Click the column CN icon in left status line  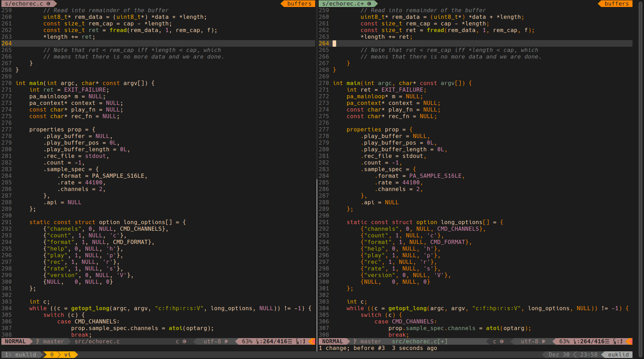point(297,342)
